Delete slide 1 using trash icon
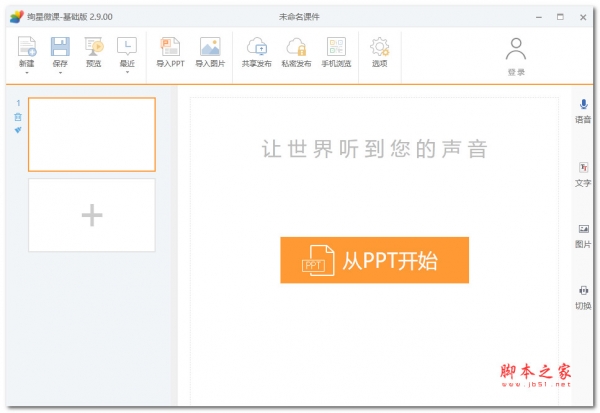The height and width of the screenshot is (413, 600). (17, 117)
